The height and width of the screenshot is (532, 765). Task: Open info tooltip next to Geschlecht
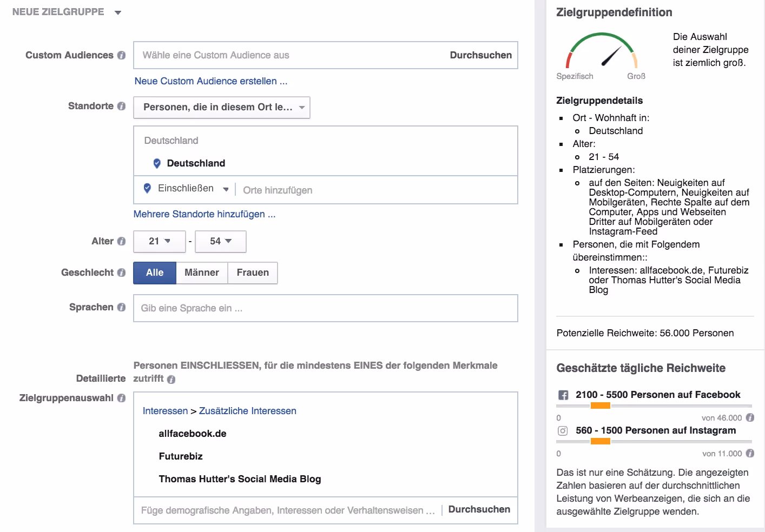121,272
